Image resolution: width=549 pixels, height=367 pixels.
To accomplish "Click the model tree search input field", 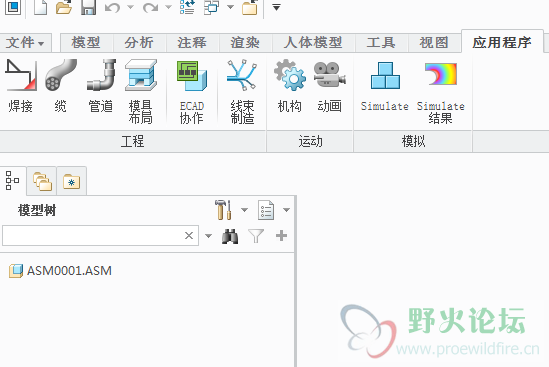I will coord(100,236).
